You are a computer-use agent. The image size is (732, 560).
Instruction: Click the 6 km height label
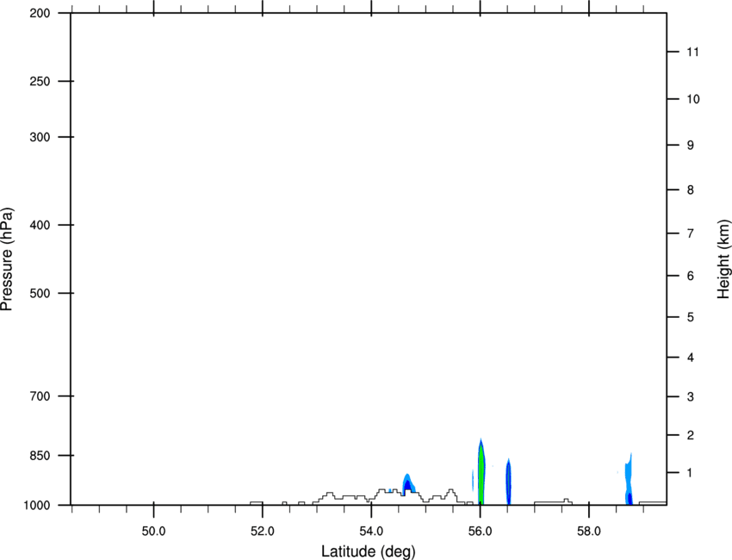691,276
